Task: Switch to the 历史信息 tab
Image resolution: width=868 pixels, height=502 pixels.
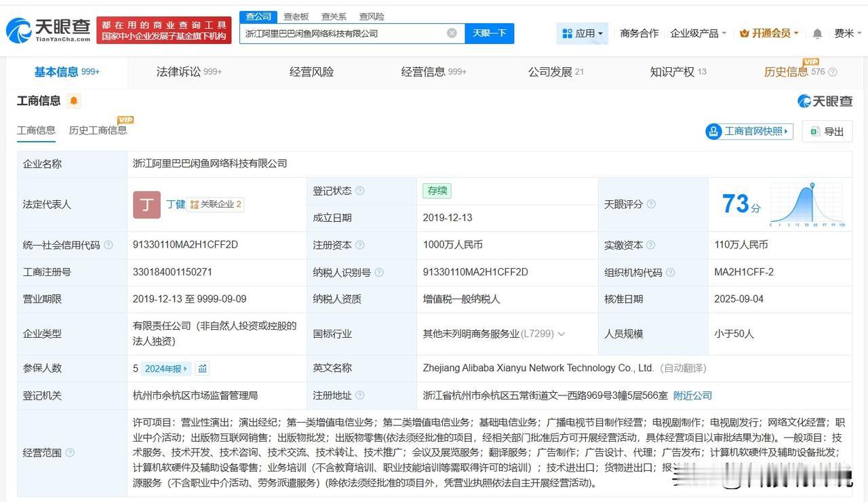Action: (794, 72)
